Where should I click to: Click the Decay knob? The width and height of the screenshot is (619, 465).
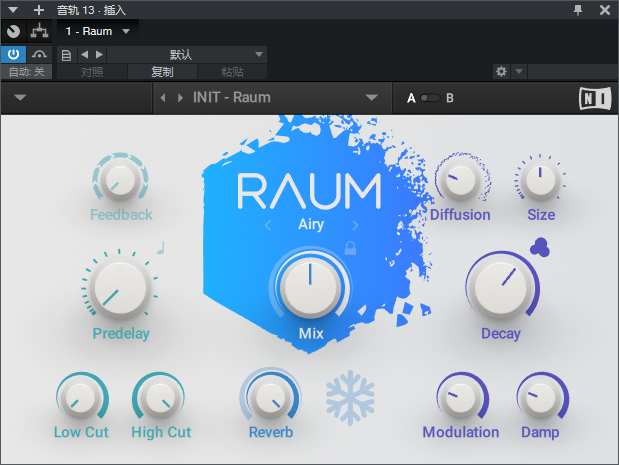501,289
